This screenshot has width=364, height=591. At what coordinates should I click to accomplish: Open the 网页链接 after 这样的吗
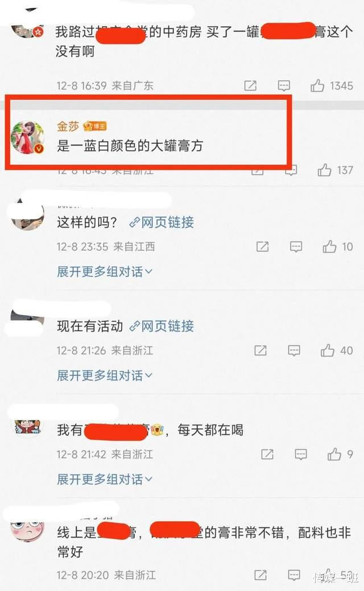click(162, 222)
